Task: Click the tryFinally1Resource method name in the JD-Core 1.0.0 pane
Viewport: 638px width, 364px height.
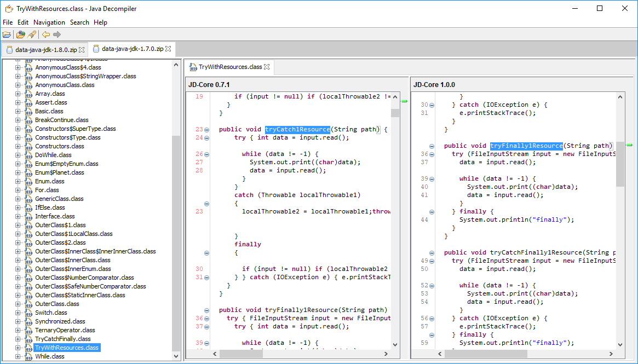Action: pyautogui.click(x=526, y=146)
